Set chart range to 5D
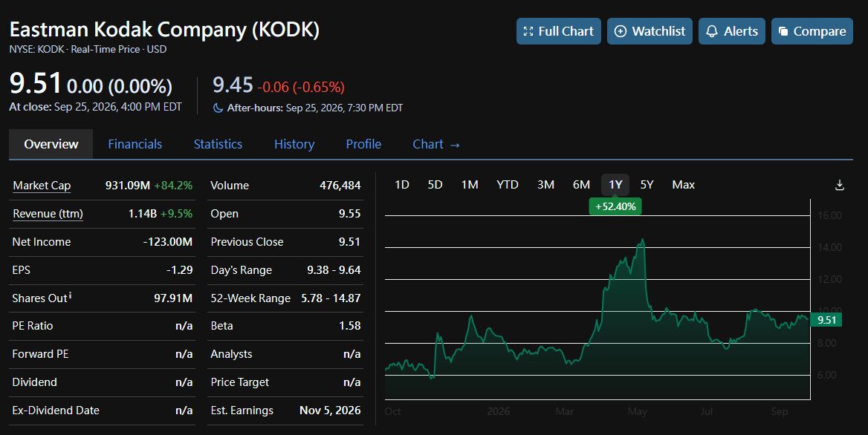This screenshot has height=435, width=868. 435,185
